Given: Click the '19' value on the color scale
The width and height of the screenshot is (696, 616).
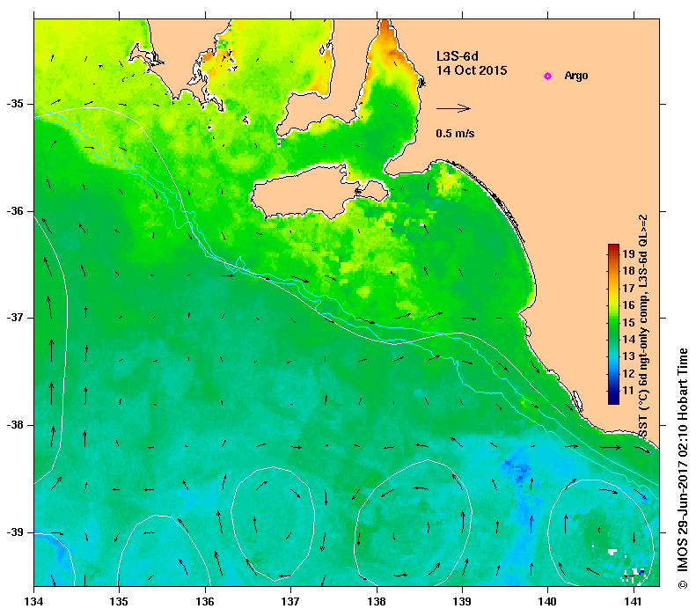Looking at the screenshot, I should (628, 253).
